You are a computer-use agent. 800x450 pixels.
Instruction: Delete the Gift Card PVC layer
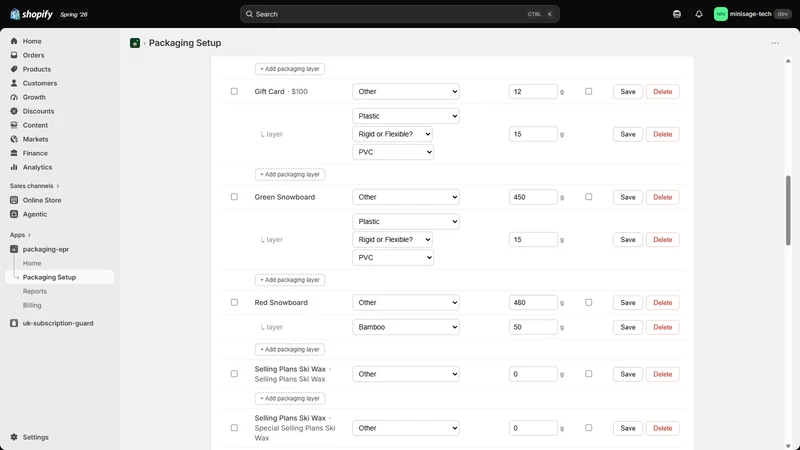(x=662, y=134)
